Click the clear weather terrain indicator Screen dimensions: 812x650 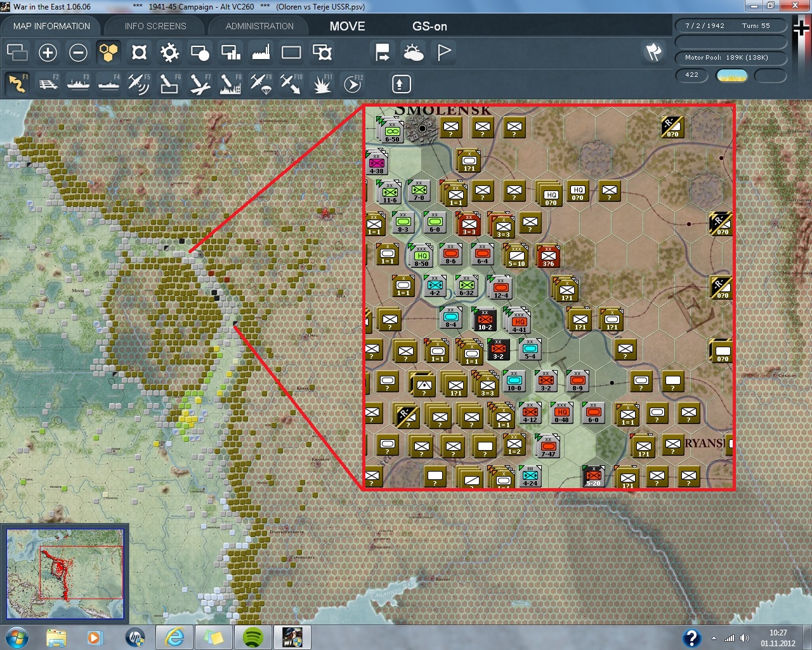point(731,76)
